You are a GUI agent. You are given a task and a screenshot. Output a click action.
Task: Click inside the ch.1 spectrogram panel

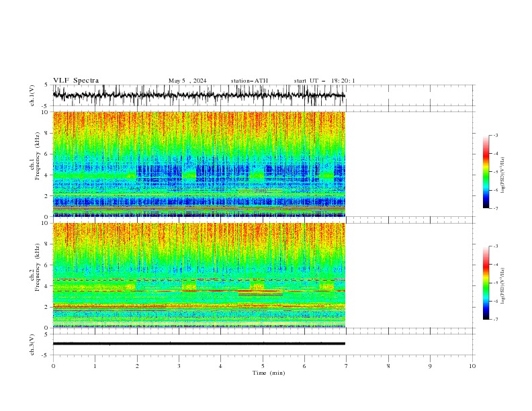coord(199,164)
